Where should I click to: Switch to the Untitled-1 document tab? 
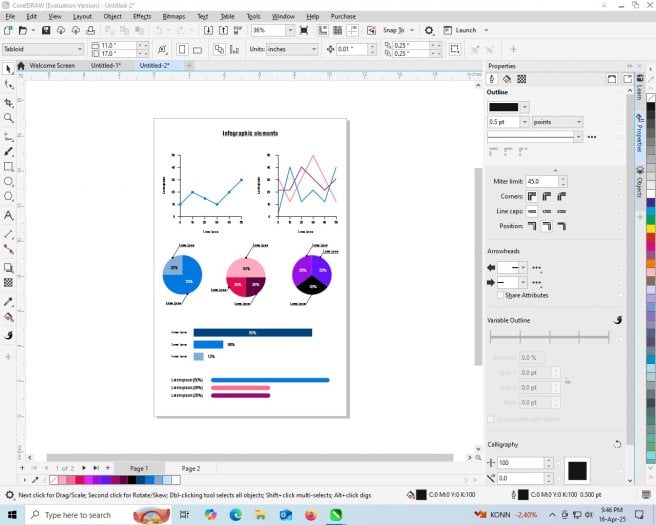click(106, 65)
